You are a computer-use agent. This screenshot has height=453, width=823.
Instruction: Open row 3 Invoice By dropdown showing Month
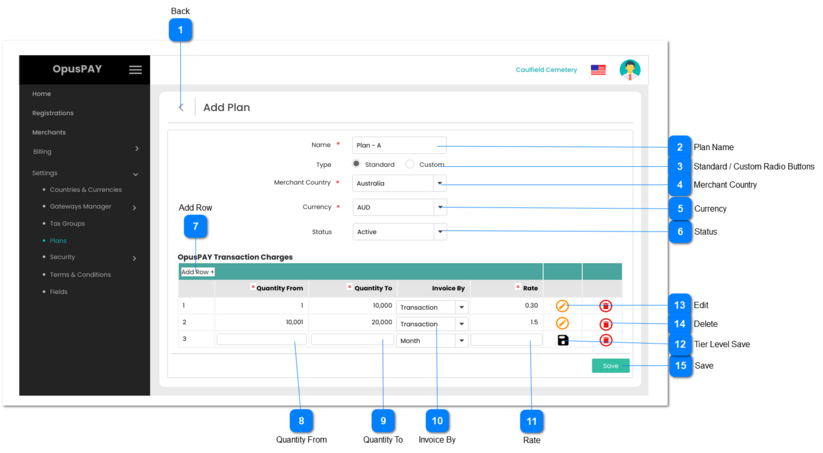coord(461,340)
